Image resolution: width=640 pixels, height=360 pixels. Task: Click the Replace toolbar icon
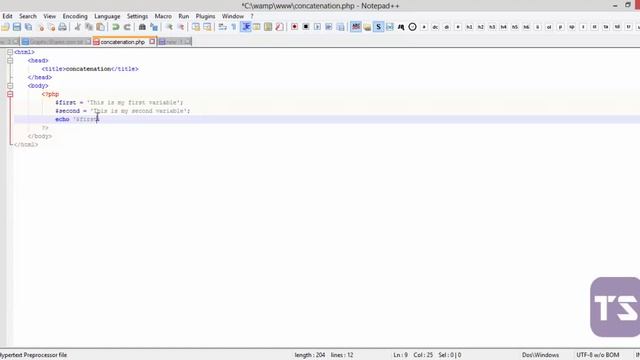(x=154, y=27)
